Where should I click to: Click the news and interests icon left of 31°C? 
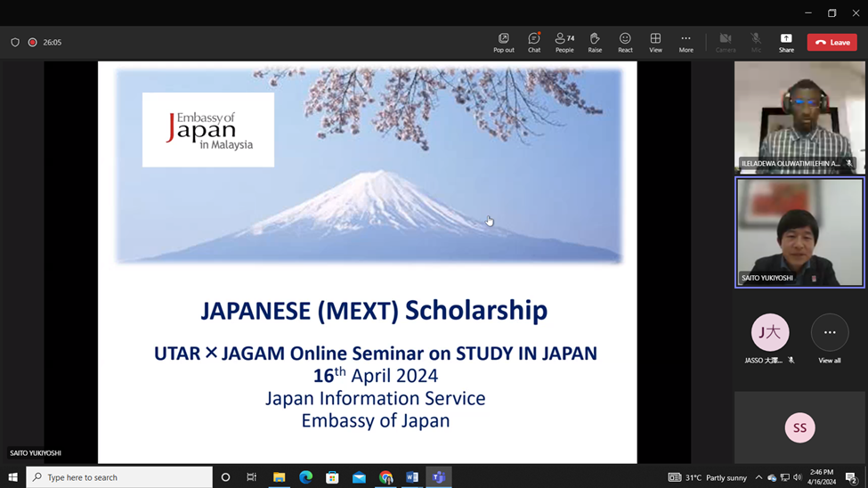[x=674, y=477]
